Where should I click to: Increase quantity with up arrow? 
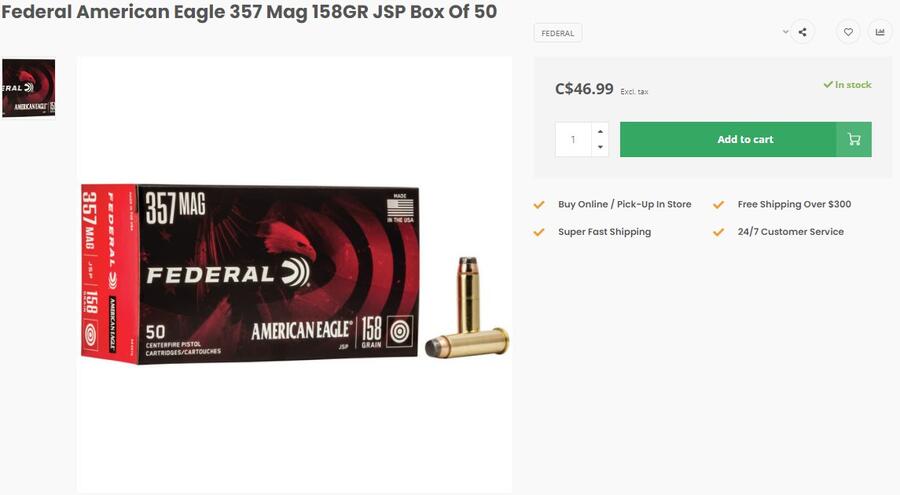(600, 132)
